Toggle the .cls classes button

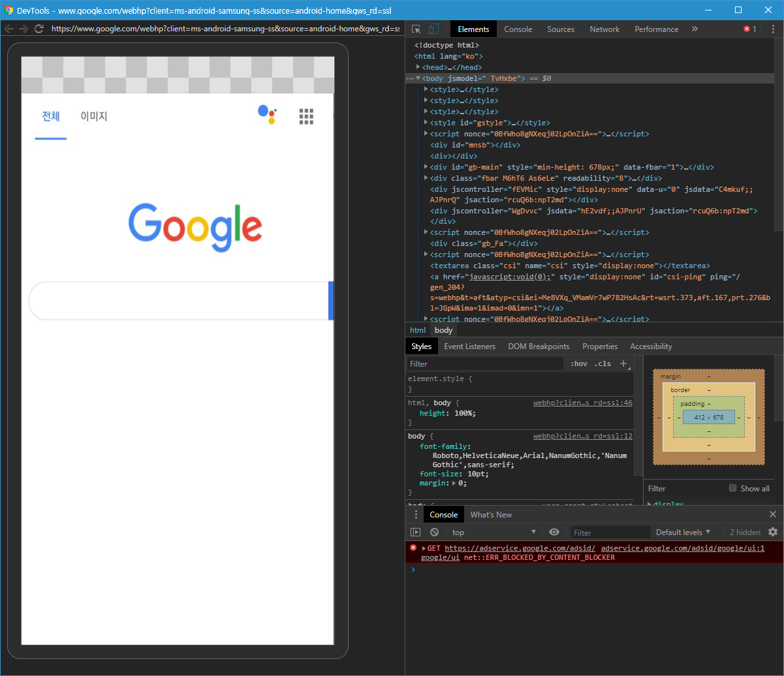point(603,363)
